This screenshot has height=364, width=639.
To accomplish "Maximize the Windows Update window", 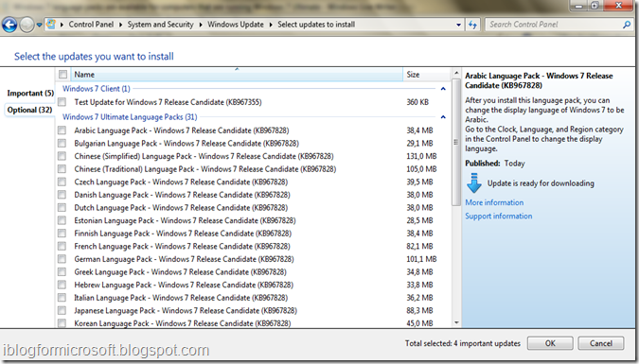I will click(x=595, y=6).
